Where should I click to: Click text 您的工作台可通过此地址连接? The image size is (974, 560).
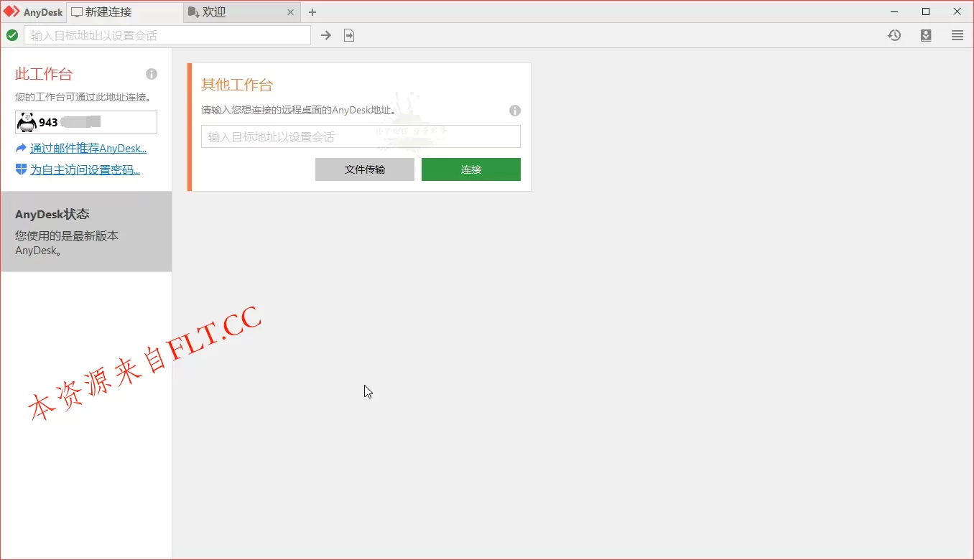[x=83, y=96]
